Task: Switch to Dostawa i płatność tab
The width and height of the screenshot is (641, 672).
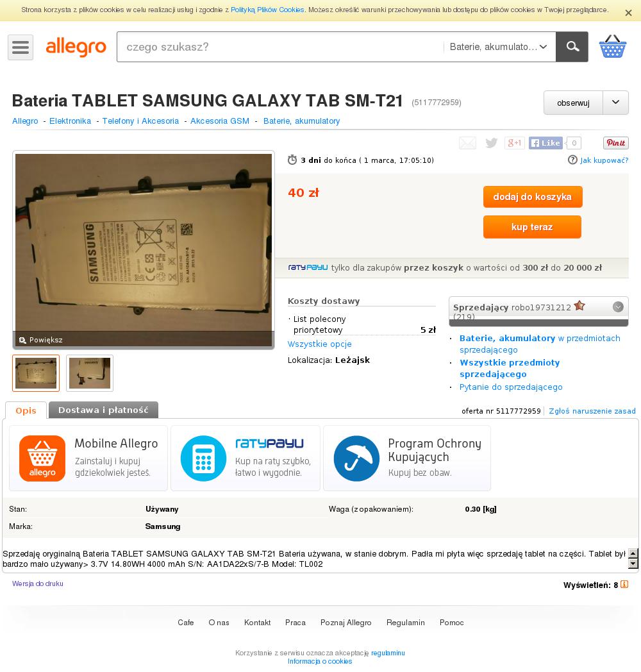Action: click(x=103, y=410)
